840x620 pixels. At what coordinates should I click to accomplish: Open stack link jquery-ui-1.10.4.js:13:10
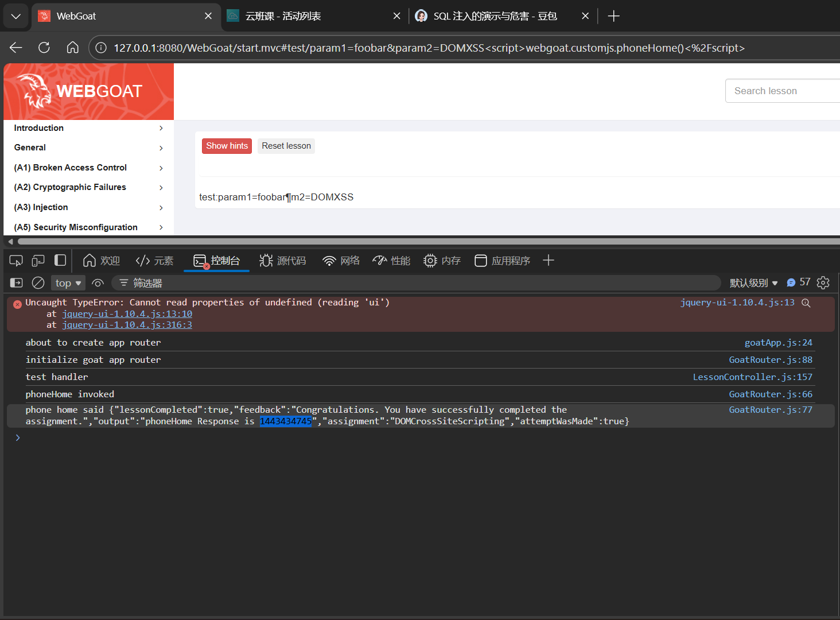tap(127, 314)
